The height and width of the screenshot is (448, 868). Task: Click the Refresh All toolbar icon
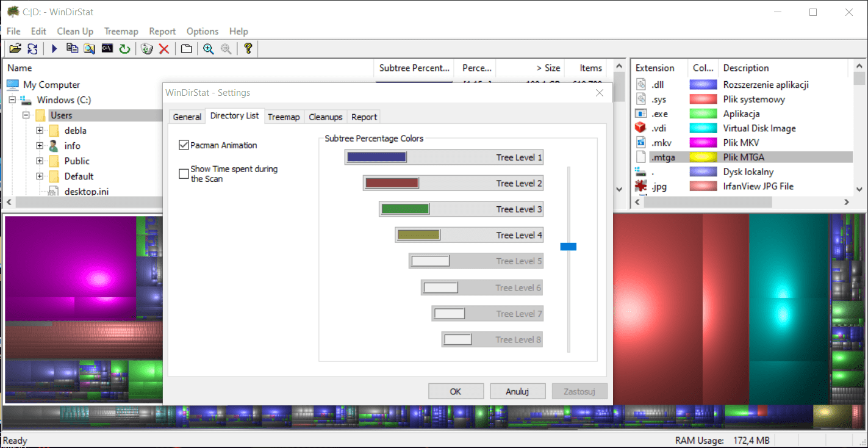tap(32, 49)
